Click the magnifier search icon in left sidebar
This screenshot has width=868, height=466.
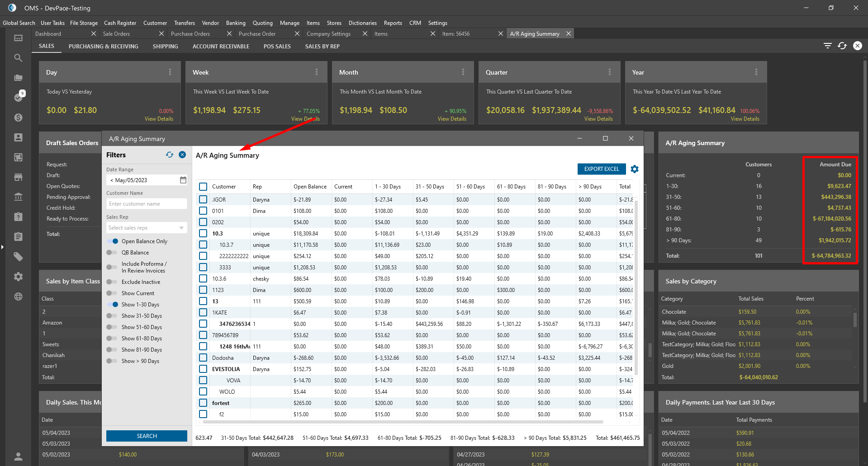click(18, 58)
